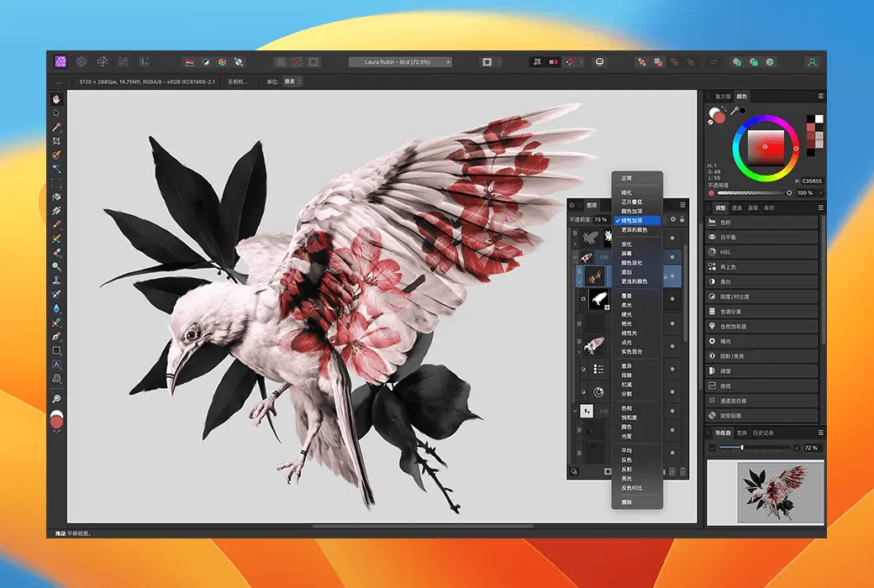
Task: Hide the white bird mask layer
Action: 672,299
